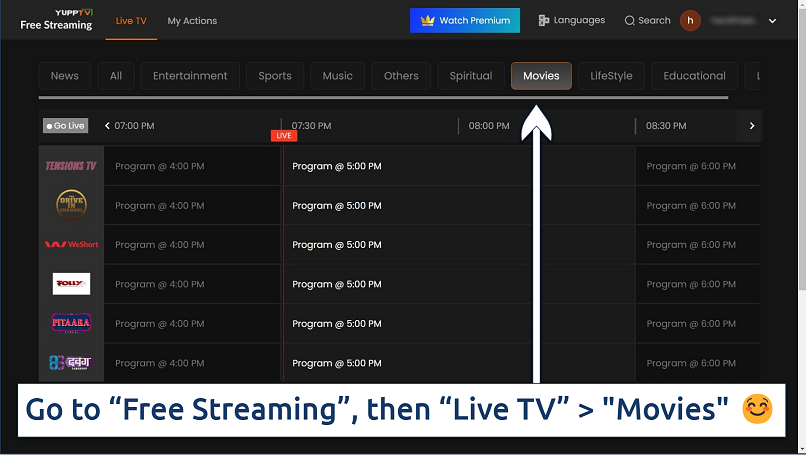
Task: Select the Educational category
Action: (x=694, y=76)
